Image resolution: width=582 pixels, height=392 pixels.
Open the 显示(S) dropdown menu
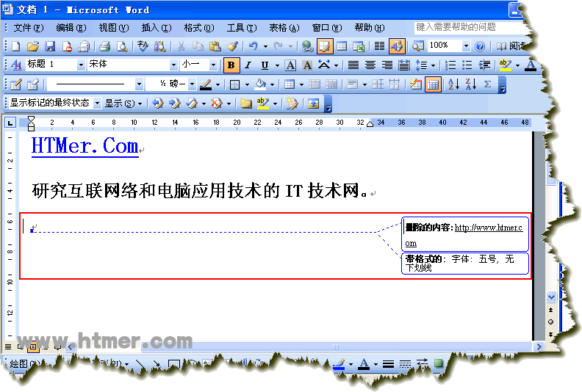[x=123, y=104]
